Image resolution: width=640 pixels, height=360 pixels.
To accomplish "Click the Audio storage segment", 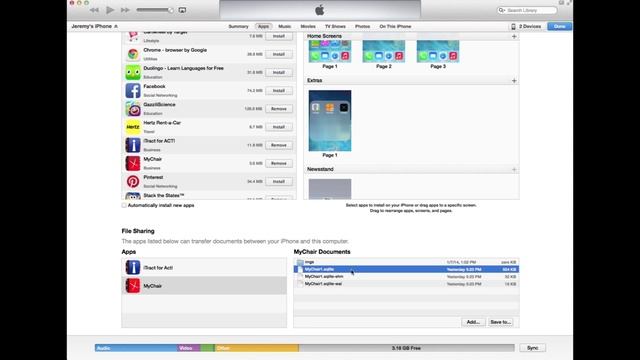I will (x=136, y=348).
